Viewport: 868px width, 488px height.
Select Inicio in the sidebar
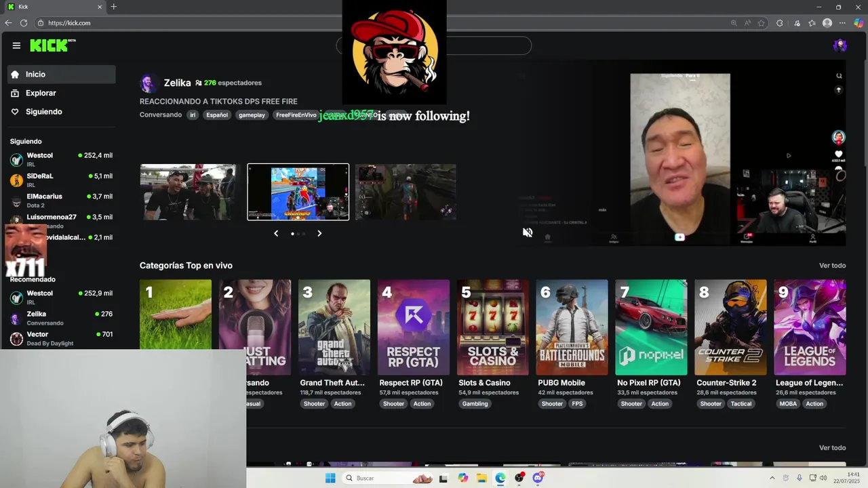click(x=61, y=75)
